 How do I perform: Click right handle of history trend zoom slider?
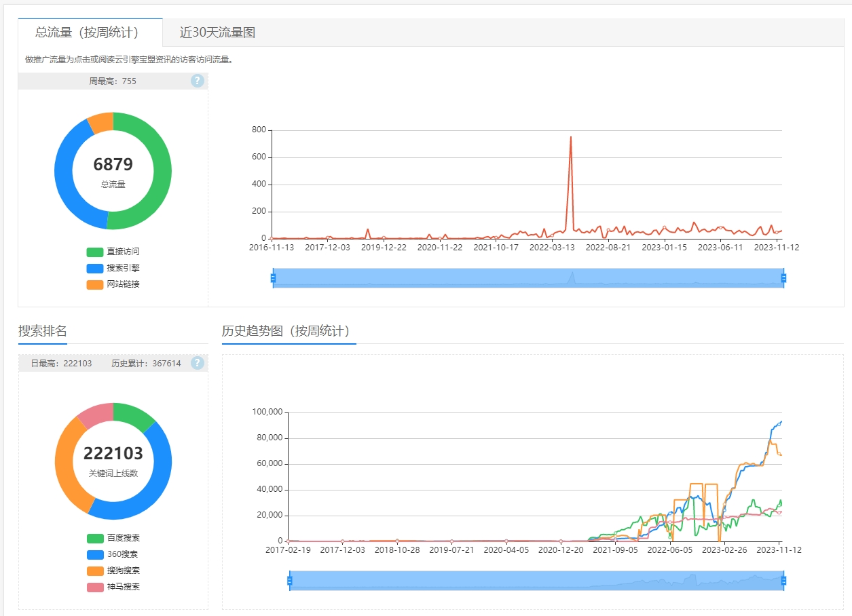point(783,581)
